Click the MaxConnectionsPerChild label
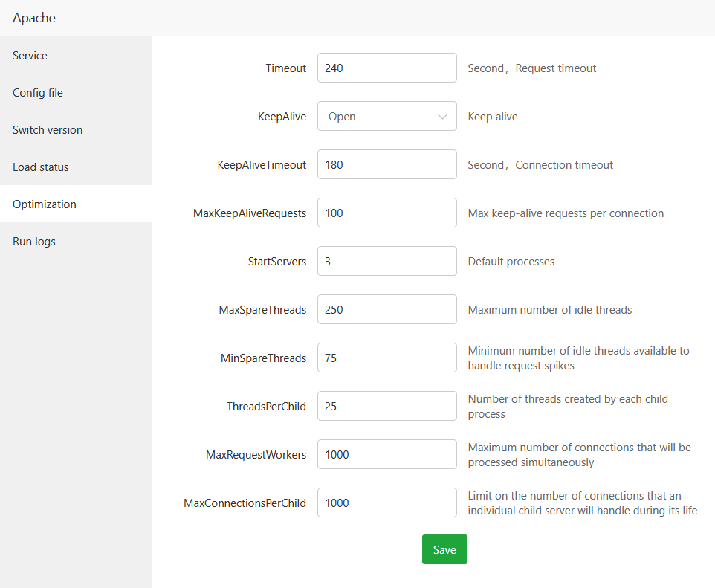Screen dimensions: 715x588 pyautogui.click(x=245, y=503)
